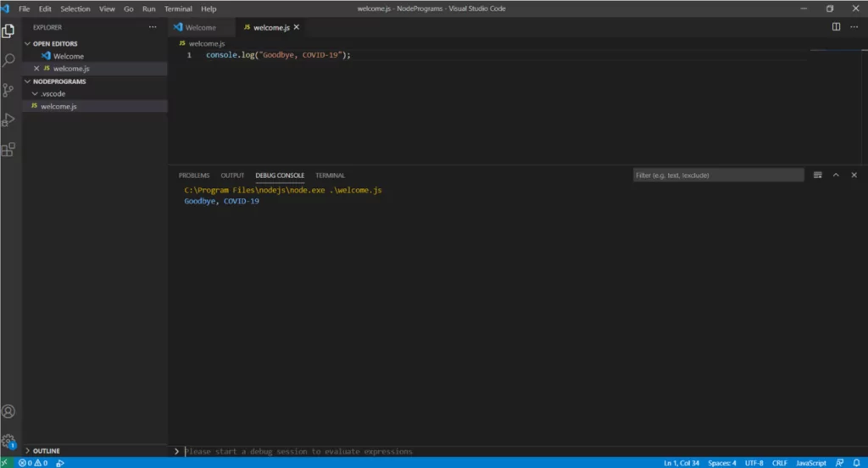Maximize the panel with the chevron-up icon
Screen dimensions: 868x468
[x=836, y=175]
